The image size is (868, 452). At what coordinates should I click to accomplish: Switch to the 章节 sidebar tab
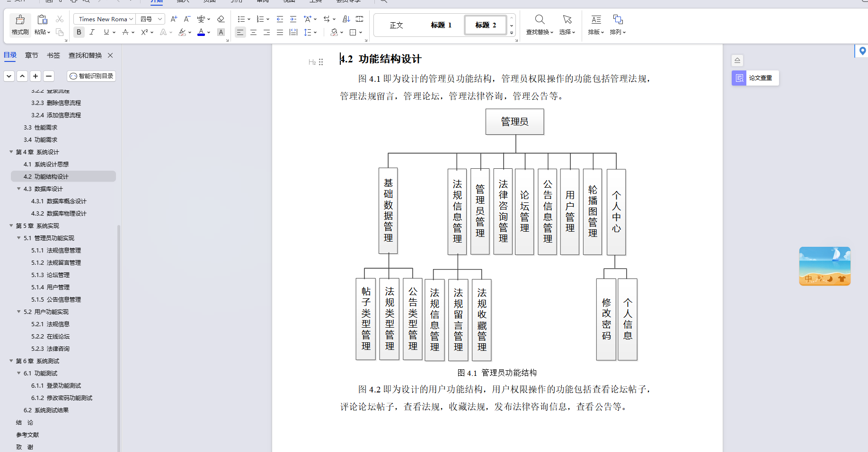tap(31, 55)
